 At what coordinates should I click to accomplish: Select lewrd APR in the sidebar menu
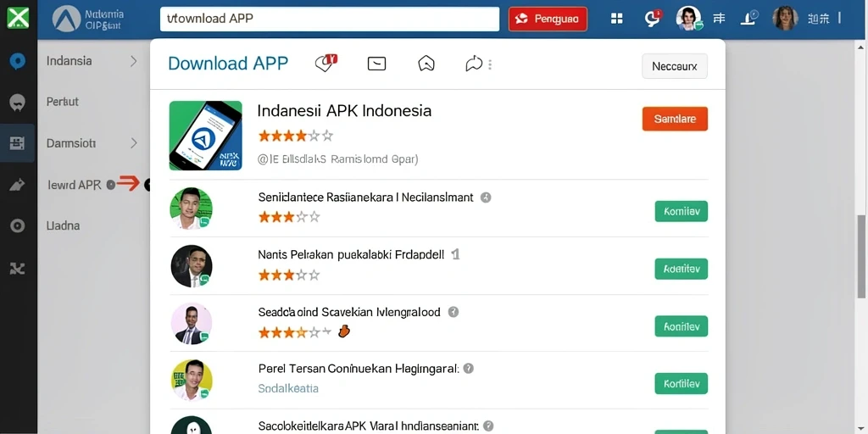(75, 185)
